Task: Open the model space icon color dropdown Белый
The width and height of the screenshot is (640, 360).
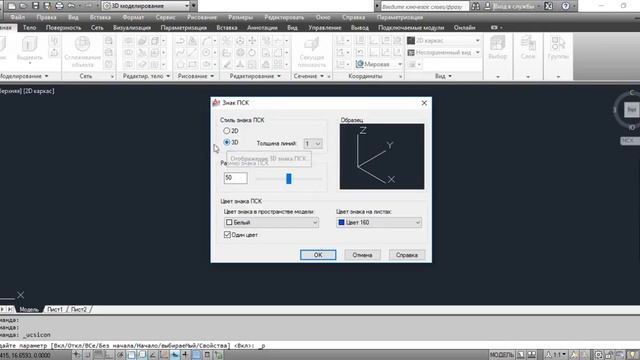Action: click(271, 222)
